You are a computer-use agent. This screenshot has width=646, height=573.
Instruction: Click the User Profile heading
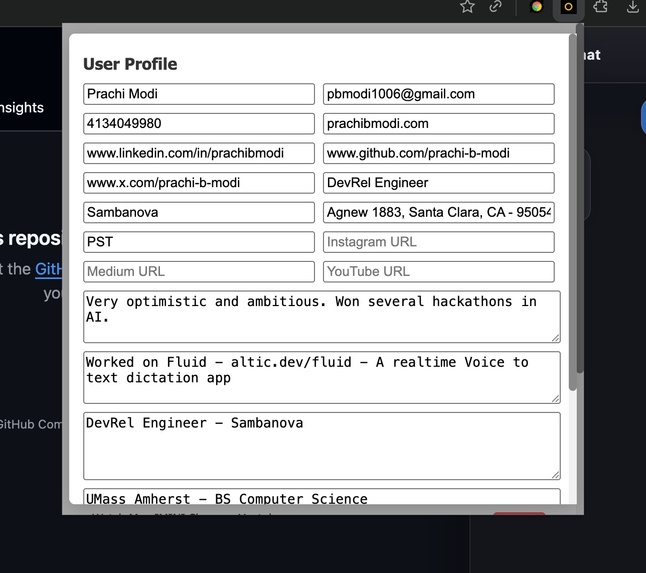click(x=130, y=64)
